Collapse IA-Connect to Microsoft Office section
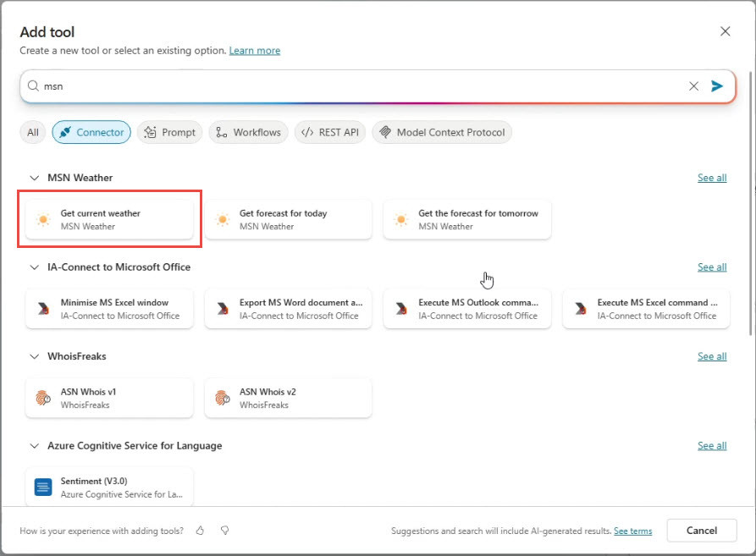Screen dimensions: 756x556 coord(34,267)
